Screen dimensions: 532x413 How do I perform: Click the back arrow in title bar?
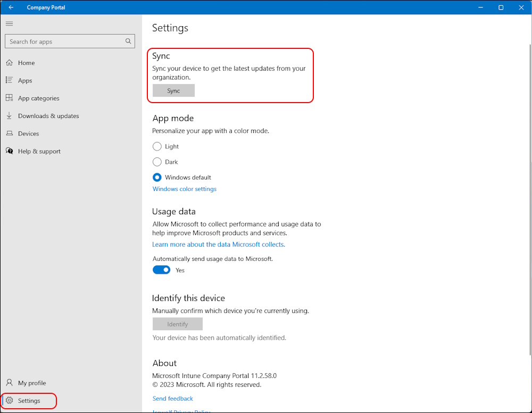pyautogui.click(x=11, y=7)
